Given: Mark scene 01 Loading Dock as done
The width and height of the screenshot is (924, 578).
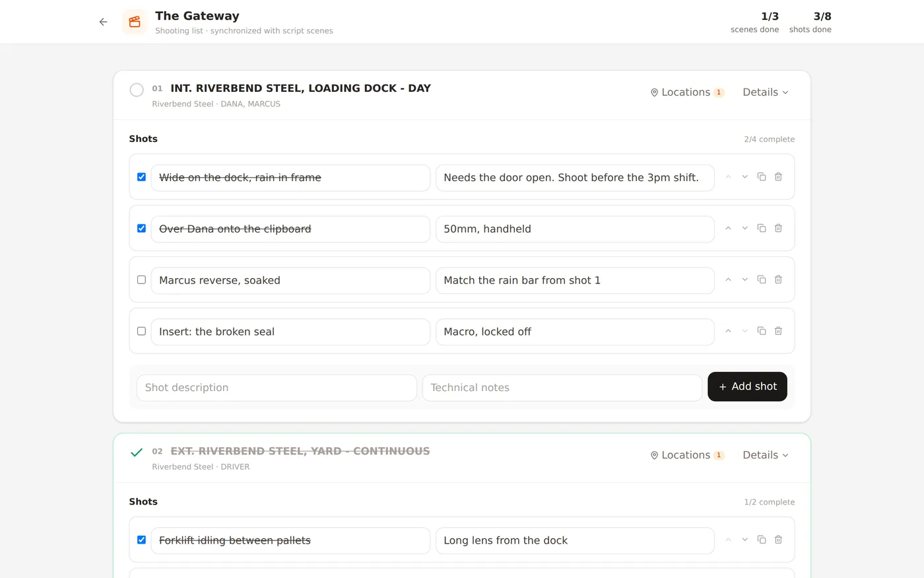Looking at the screenshot, I should [137, 90].
